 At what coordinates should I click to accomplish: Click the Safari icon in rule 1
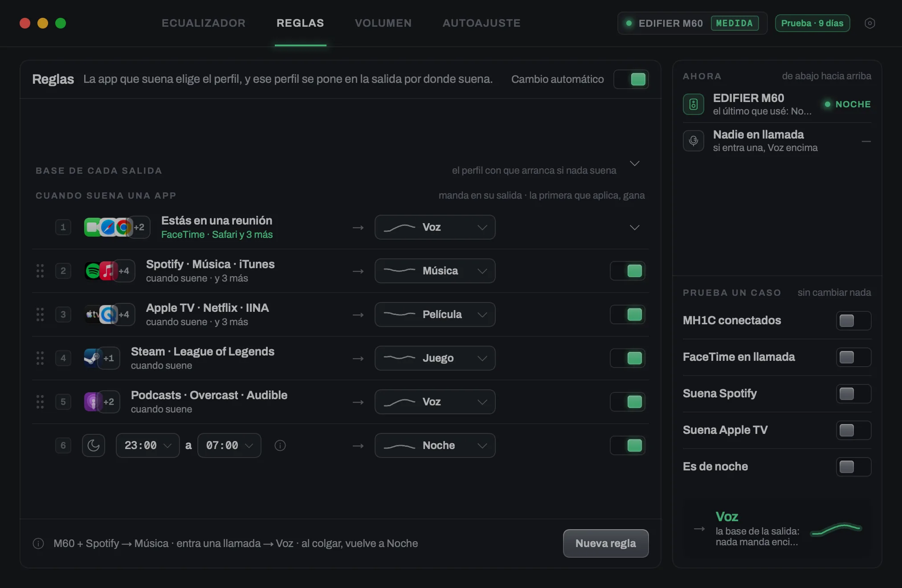pos(108,227)
